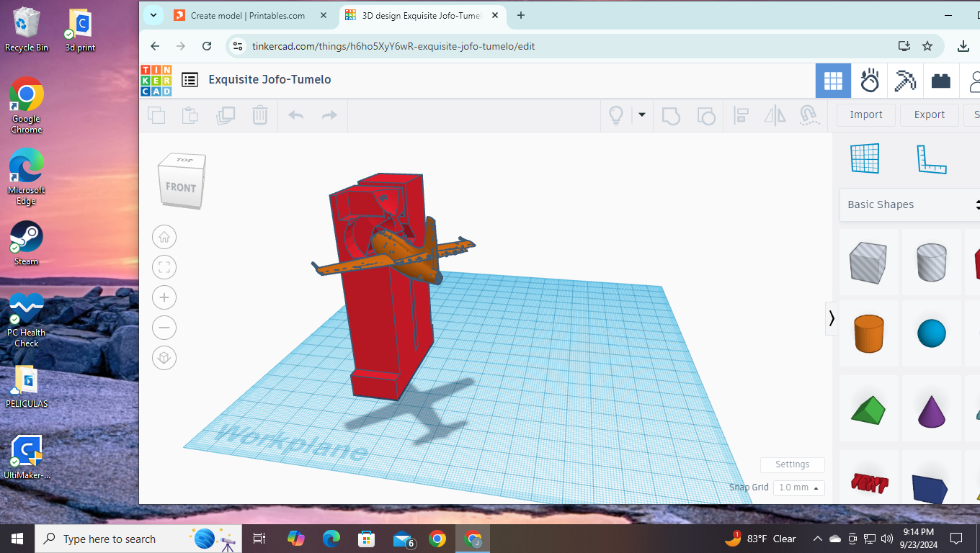Switch to 3D design grid view
The height and width of the screenshot is (553, 980).
click(833, 81)
